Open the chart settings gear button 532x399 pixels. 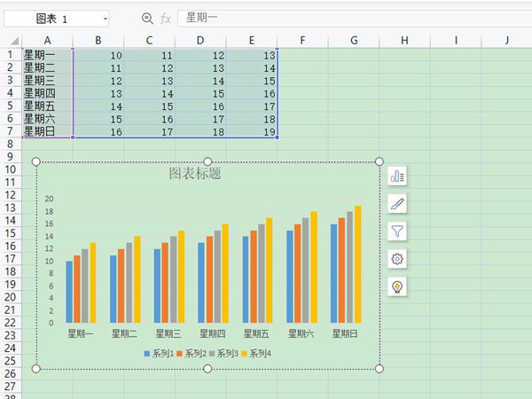[x=397, y=259]
